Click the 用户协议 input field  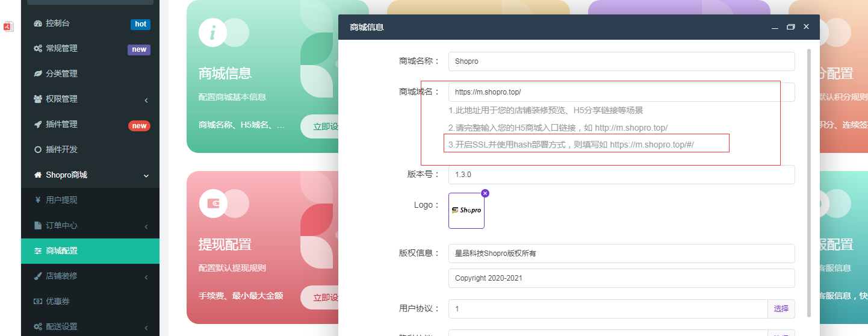click(608, 309)
